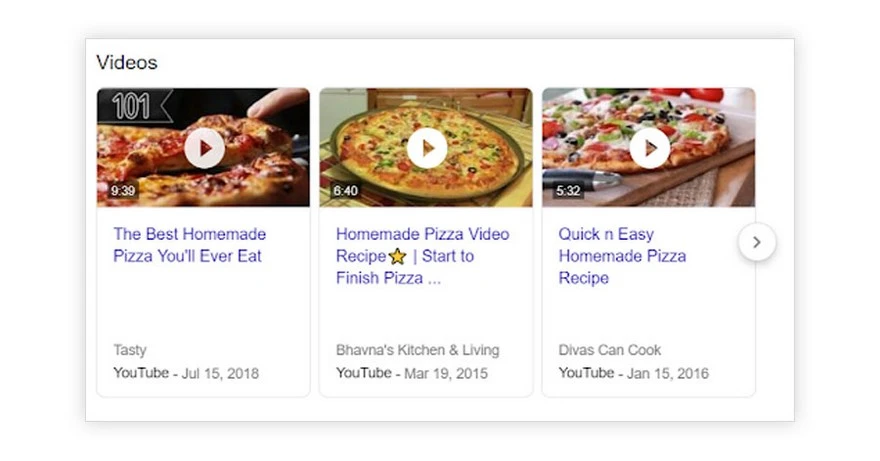880x461 pixels.
Task: Play the Best Homemade Pizza video
Action: pyautogui.click(x=204, y=149)
